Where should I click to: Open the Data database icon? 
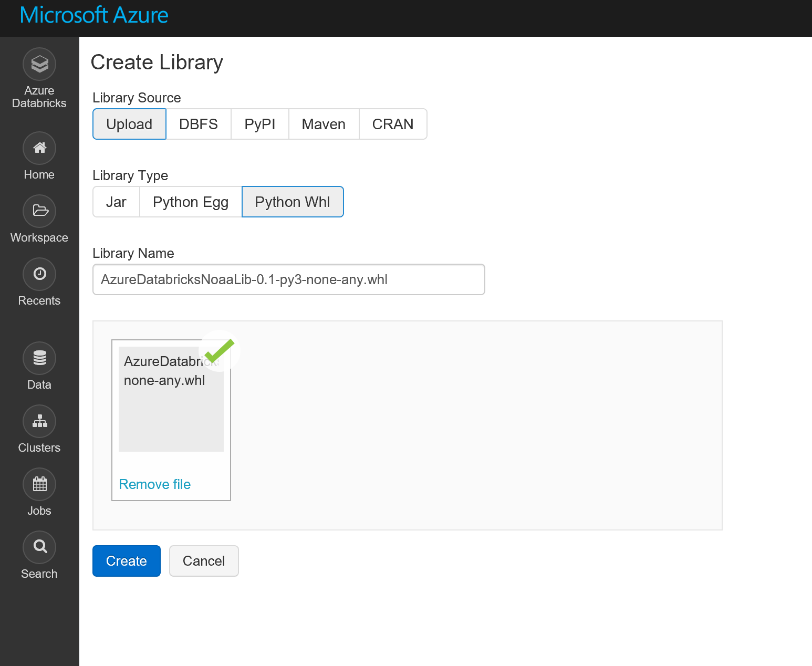point(39,359)
